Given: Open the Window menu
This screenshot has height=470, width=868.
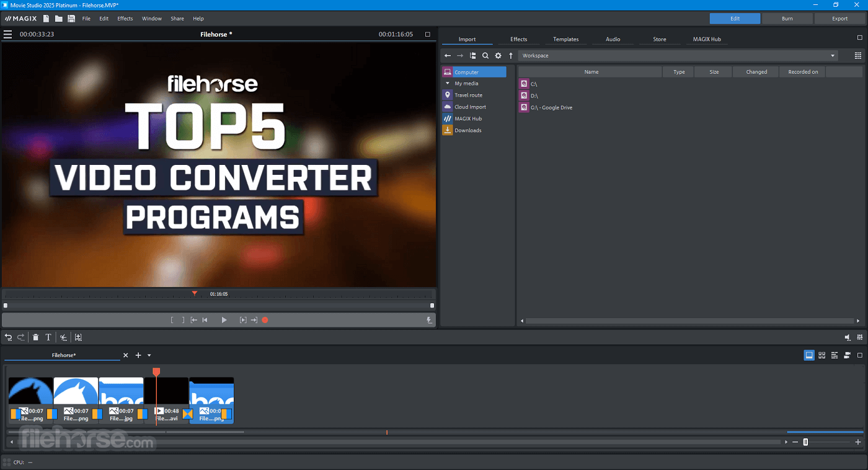Looking at the screenshot, I should click(152, 19).
